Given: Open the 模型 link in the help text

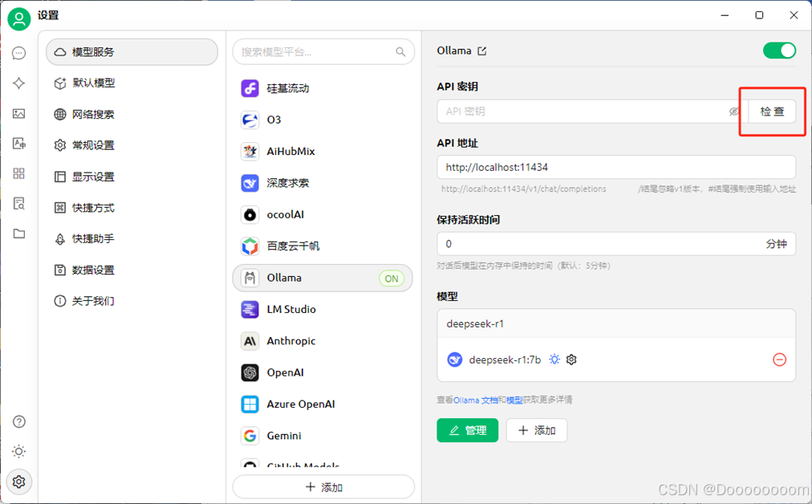Looking at the screenshot, I should tap(514, 400).
